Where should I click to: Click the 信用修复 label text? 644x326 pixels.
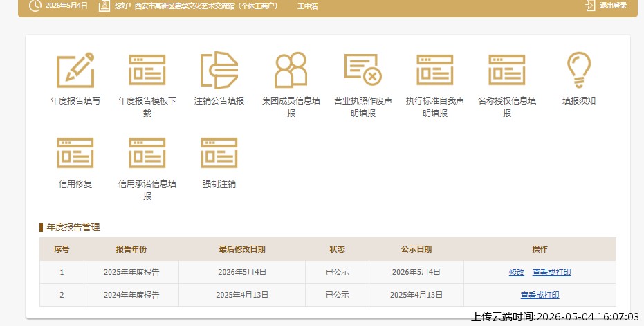pos(75,183)
